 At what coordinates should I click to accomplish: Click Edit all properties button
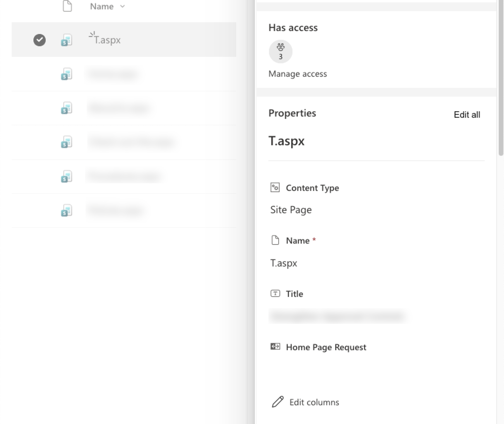(x=466, y=114)
